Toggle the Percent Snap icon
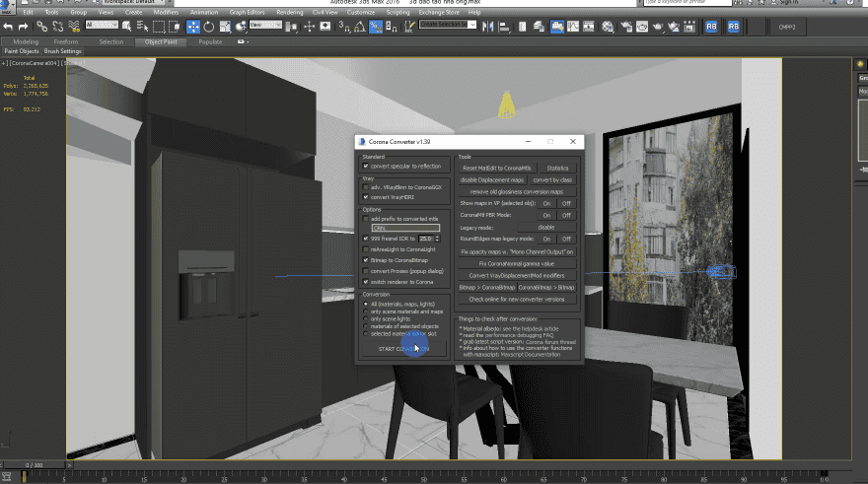This screenshot has width=868, height=484. click(x=376, y=27)
